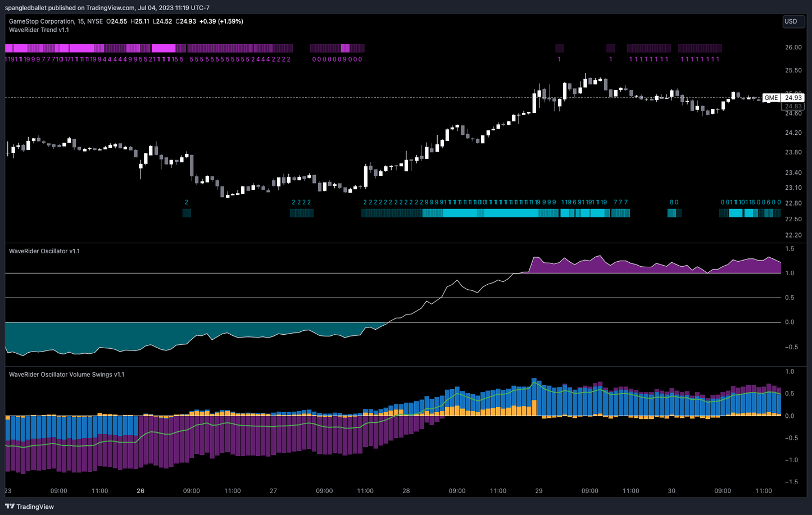
Task: Click date label 29 on time axis
Action: point(539,491)
